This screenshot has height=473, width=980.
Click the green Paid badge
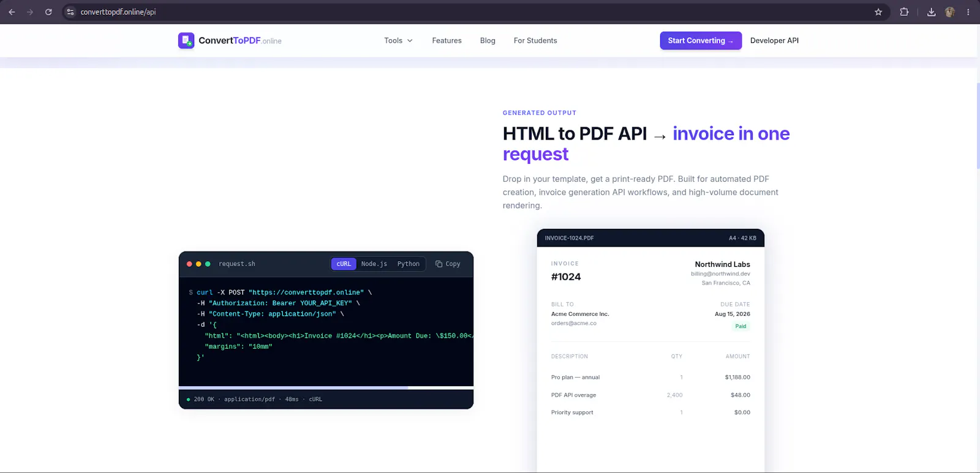coord(741,326)
